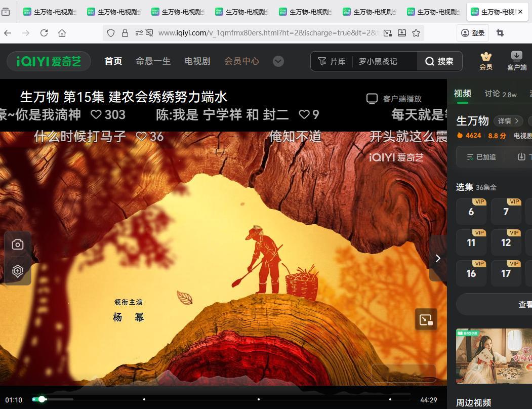The image size is (532, 409).
Task: Take a video screenshot with camera icon
Action: (x=18, y=244)
